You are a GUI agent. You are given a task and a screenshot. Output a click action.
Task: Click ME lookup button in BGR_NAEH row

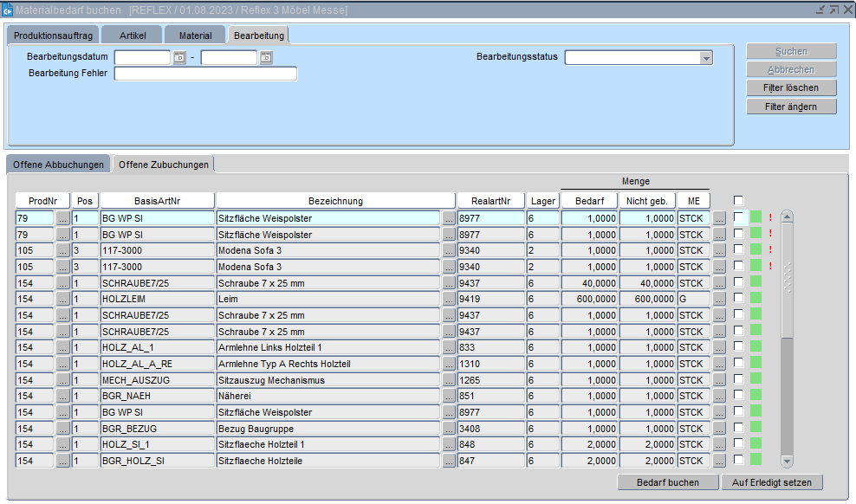[x=718, y=396]
